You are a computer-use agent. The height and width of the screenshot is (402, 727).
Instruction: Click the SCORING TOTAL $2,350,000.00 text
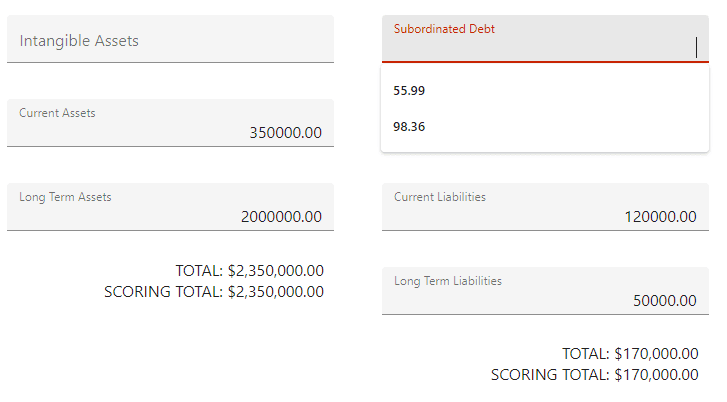pyautogui.click(x=213, y=292)
